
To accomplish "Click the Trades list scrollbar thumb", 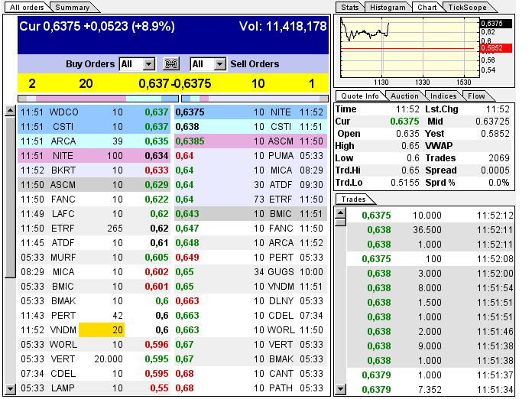I will click(x=341, y=222).
